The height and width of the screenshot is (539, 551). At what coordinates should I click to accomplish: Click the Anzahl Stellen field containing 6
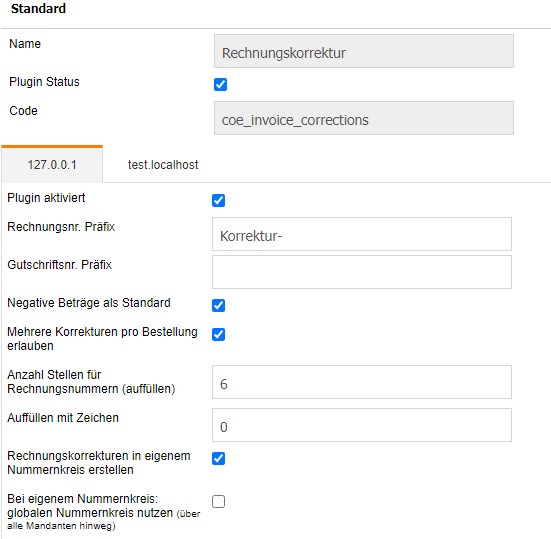point(362,382)
